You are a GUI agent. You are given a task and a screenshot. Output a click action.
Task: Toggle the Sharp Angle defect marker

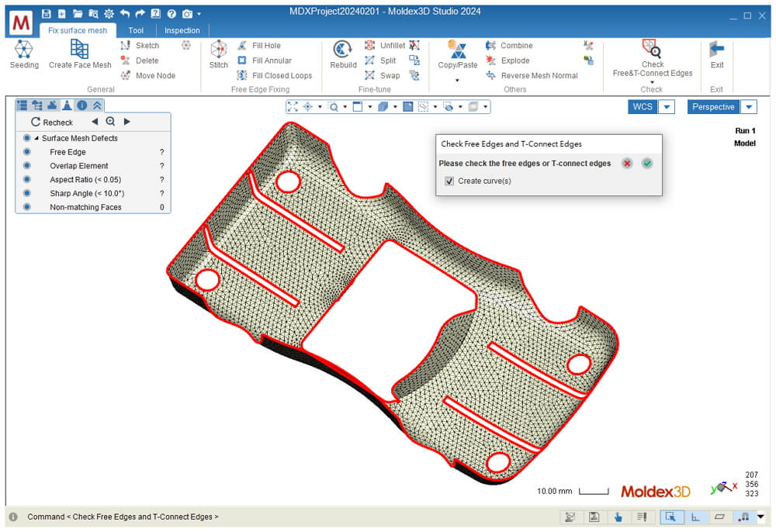[x=26, y=193]
